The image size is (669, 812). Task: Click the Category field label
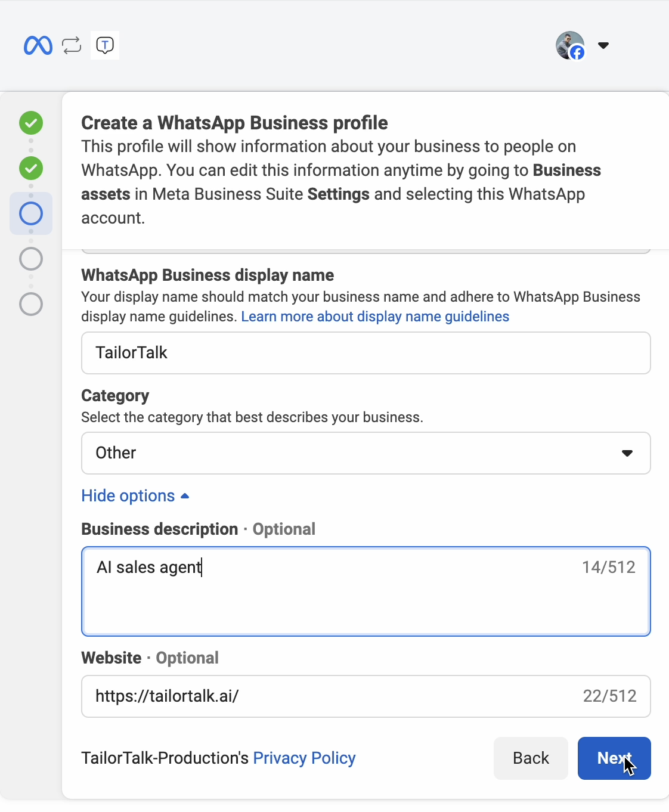coord(115,395)
